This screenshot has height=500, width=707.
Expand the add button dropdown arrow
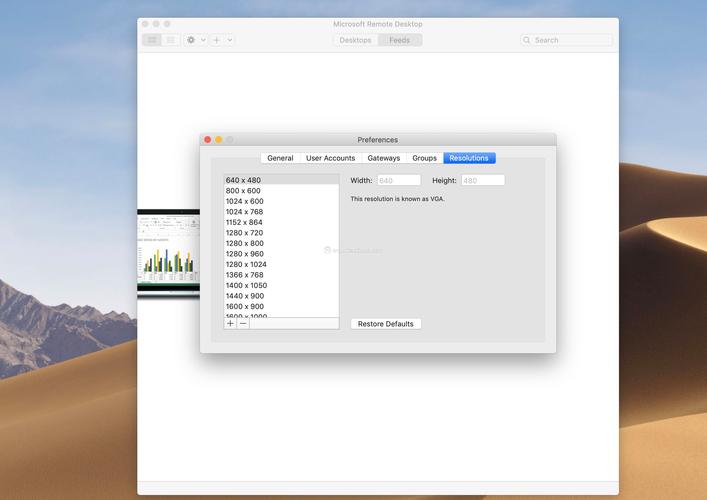pos(230,40)
